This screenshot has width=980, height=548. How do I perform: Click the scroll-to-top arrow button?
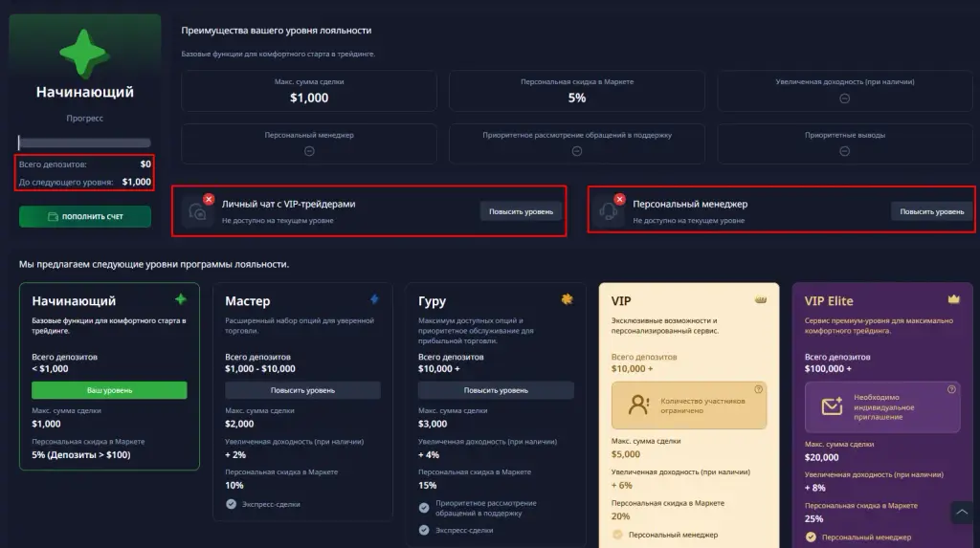[x=962, y=513]
